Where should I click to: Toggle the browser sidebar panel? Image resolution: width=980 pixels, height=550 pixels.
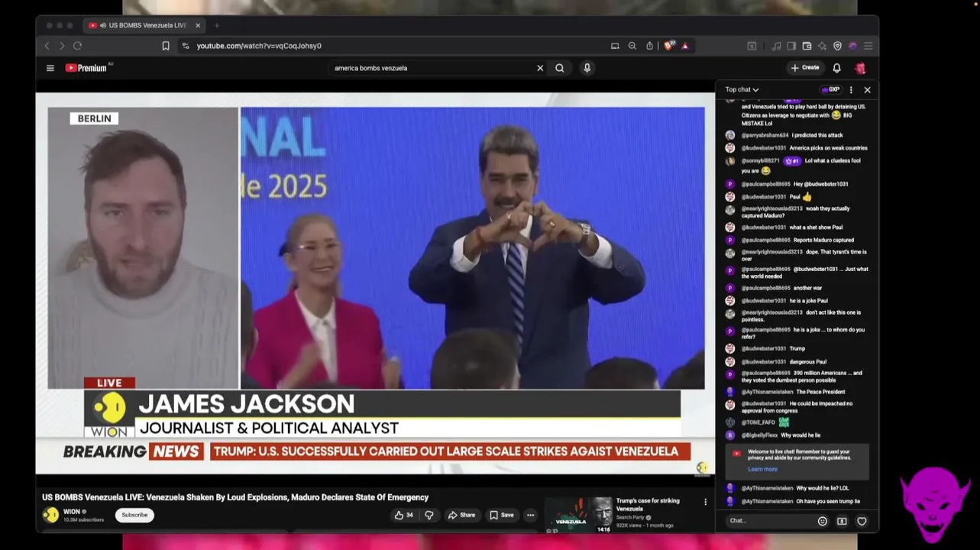pyautogui.click(x=791, y=46)
